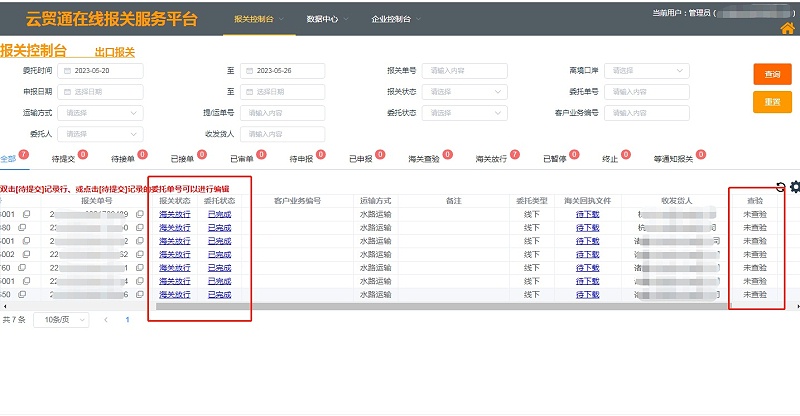Open the 委托状态 filter dropdown

pyautogui.click(x=464, y=113)
